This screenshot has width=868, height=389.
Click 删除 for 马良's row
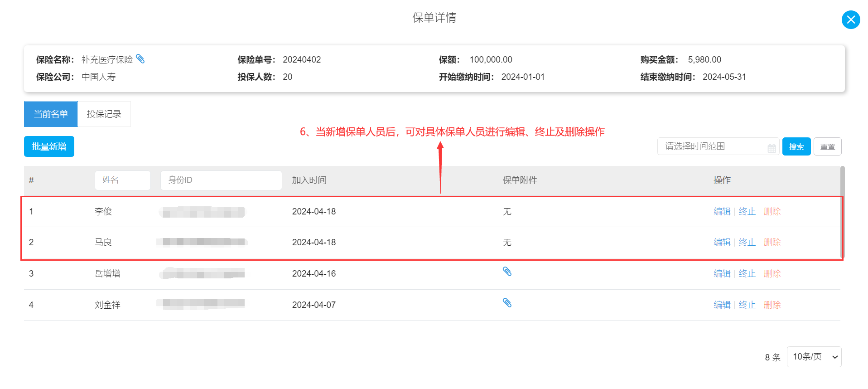772,242
